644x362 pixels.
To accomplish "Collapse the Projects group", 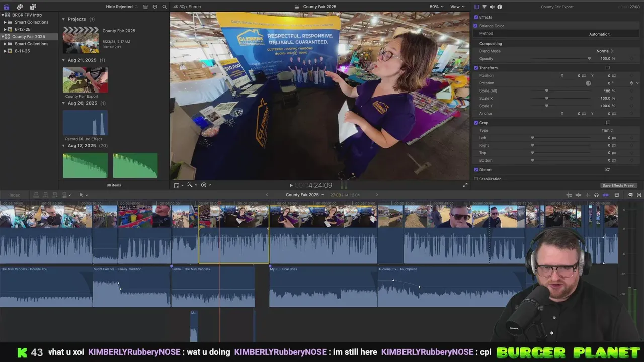I will 64,19.
